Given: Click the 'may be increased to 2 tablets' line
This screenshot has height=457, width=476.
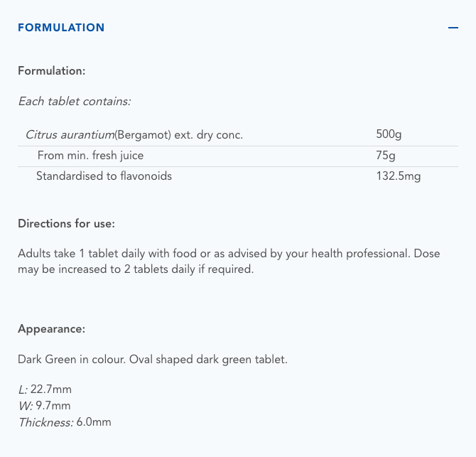Looking at the screenshot, I should click(x=135, y=269).
